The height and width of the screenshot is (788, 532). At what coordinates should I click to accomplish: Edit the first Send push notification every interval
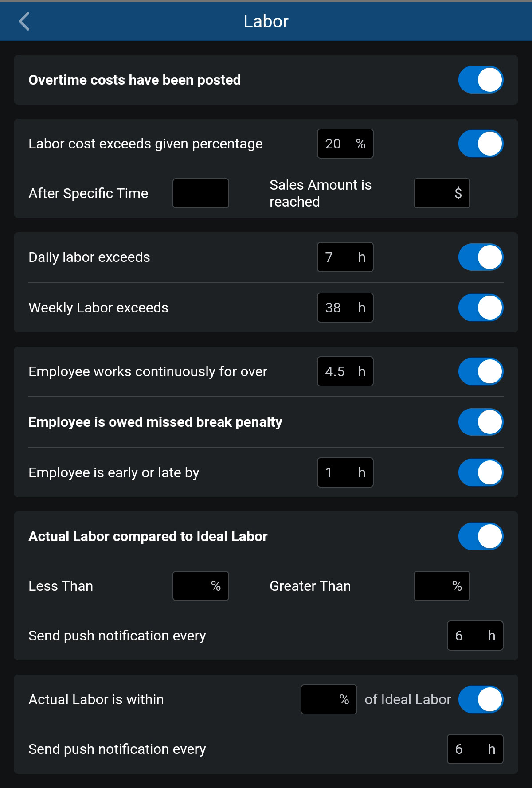coord(474,636)
